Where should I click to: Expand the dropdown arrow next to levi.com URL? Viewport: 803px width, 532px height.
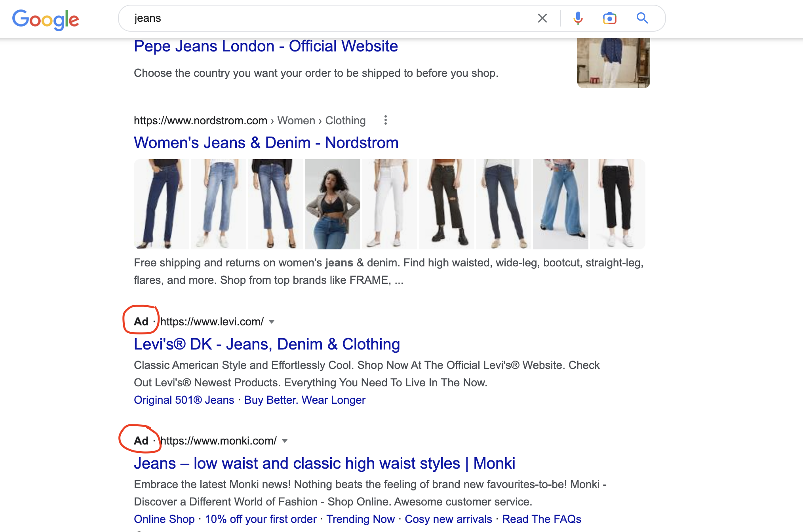[272, 321]
